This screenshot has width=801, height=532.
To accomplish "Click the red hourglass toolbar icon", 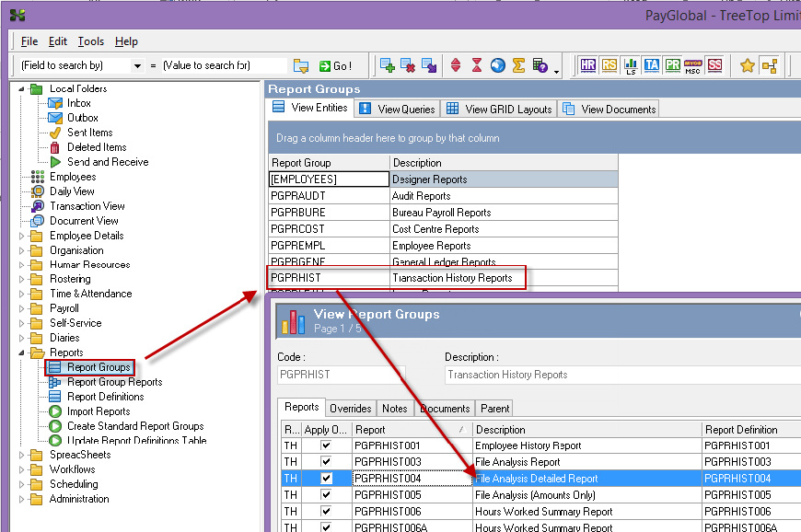I will pyautogui.click(x=477, y=65).
